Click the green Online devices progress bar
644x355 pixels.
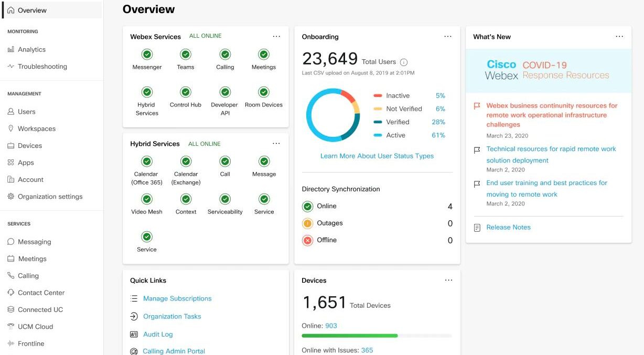click(x=350, y=336)
